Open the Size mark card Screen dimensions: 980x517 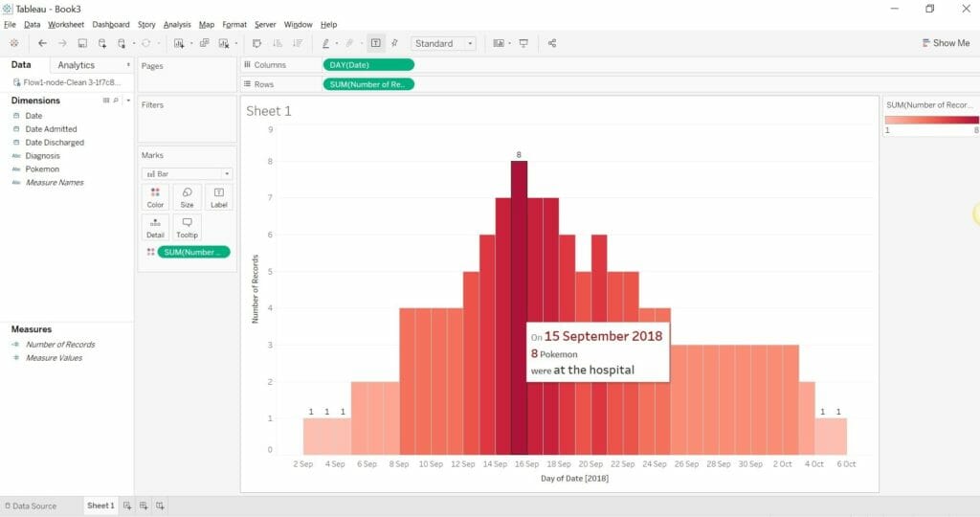187,197
